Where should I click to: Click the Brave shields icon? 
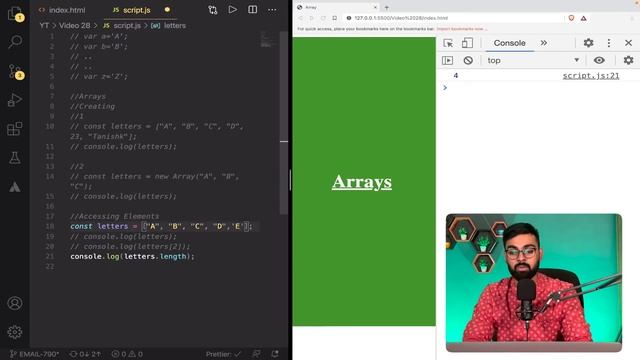tap(571, 18)
